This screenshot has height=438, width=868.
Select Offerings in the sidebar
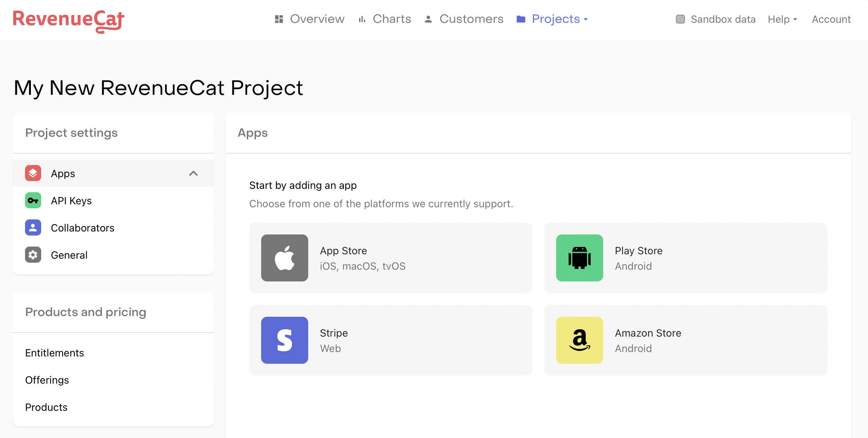click(x=47, y=380)
